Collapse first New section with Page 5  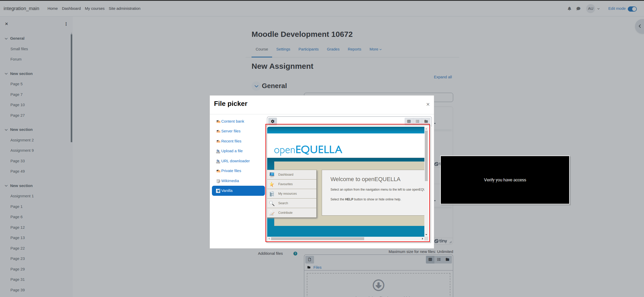[x=6, y=74]
